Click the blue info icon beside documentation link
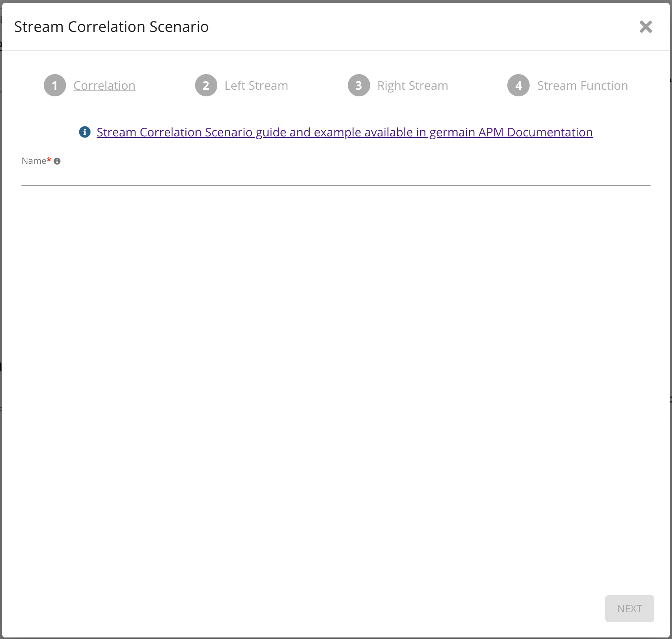672x639 pixels. click(x=85, y=132)
